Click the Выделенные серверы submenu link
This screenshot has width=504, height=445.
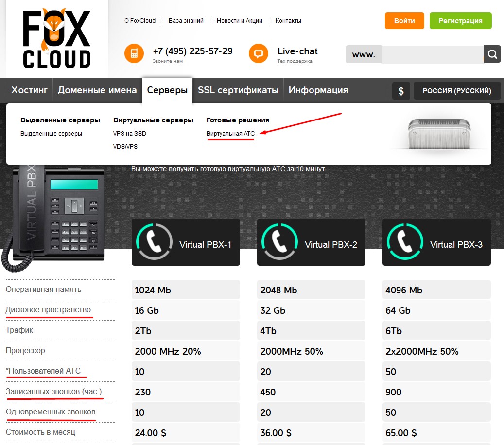coord(51,133)
